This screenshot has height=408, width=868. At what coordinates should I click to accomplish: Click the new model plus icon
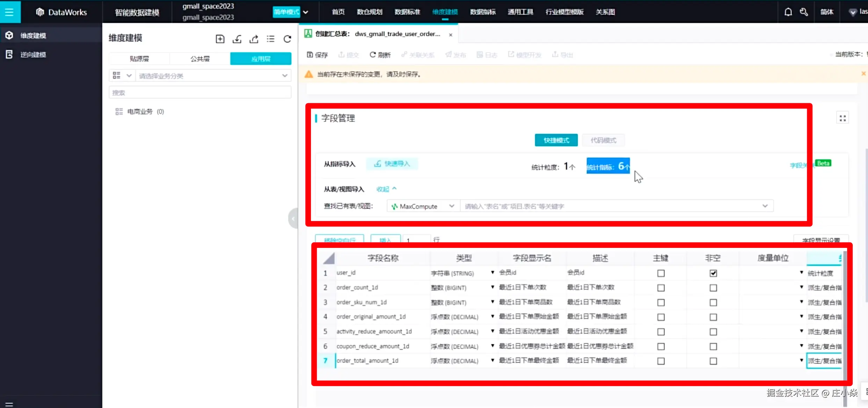[220, 39]
